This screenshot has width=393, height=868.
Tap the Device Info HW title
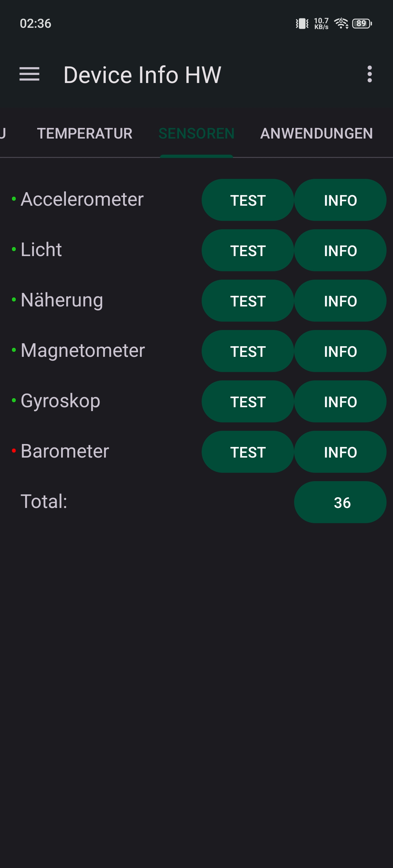[142, 75]
